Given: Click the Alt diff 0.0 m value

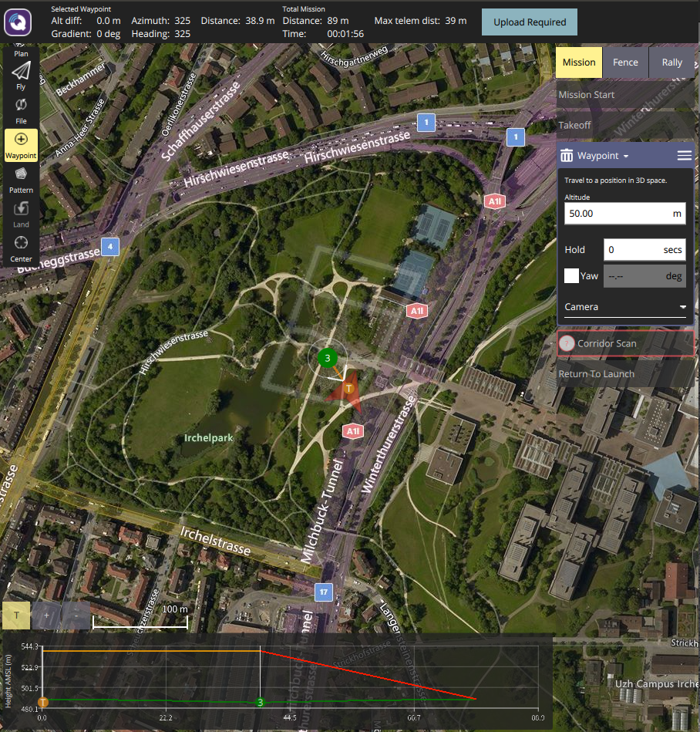Looking at the screenshot, I should (x=108, y=21).
